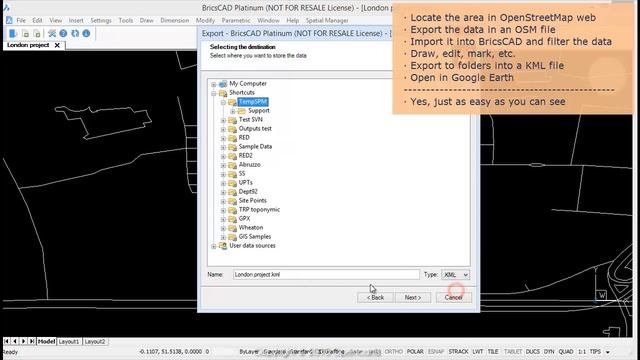Collapse the TempSPM folder node
The width and height of the screenshot is (640, 360).
point(223,102)
